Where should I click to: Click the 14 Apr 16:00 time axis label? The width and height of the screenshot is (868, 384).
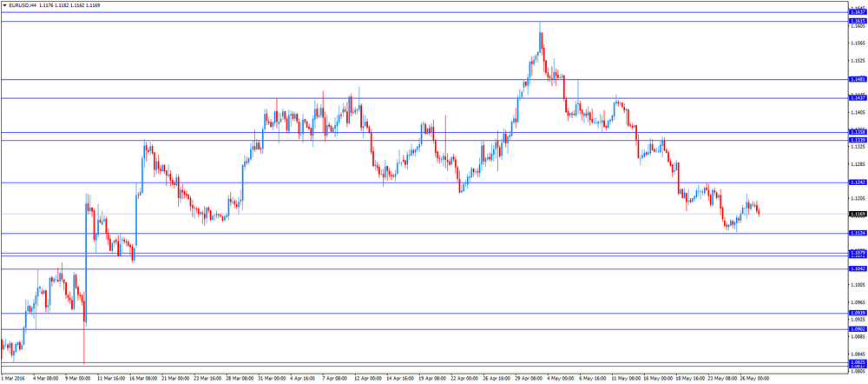coord(401,379)
